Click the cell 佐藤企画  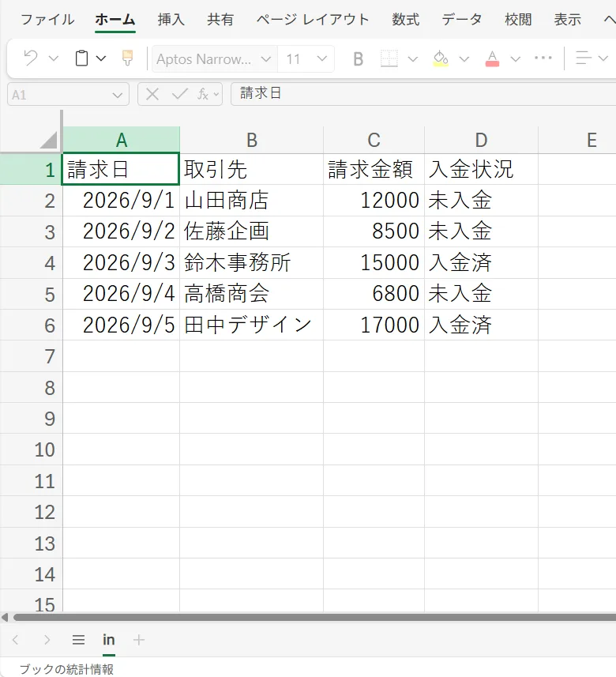click(x=252, y=231)
